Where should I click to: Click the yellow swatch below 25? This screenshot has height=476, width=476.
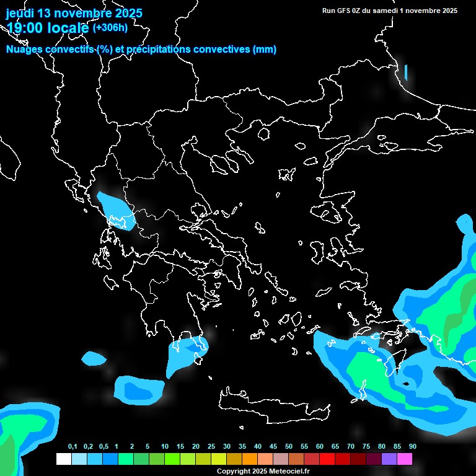click(218, 459)
